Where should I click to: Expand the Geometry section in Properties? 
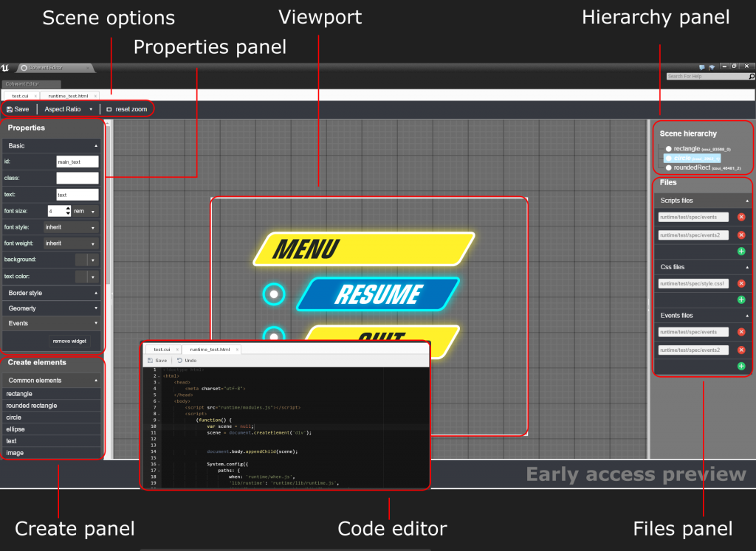point(52,308)
